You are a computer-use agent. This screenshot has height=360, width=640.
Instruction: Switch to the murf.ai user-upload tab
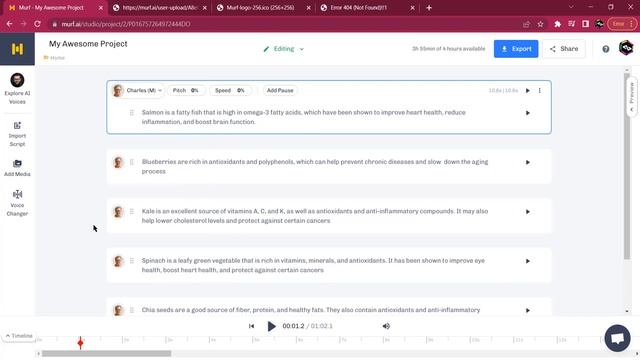pyautogui.click(x=160, y=8)
